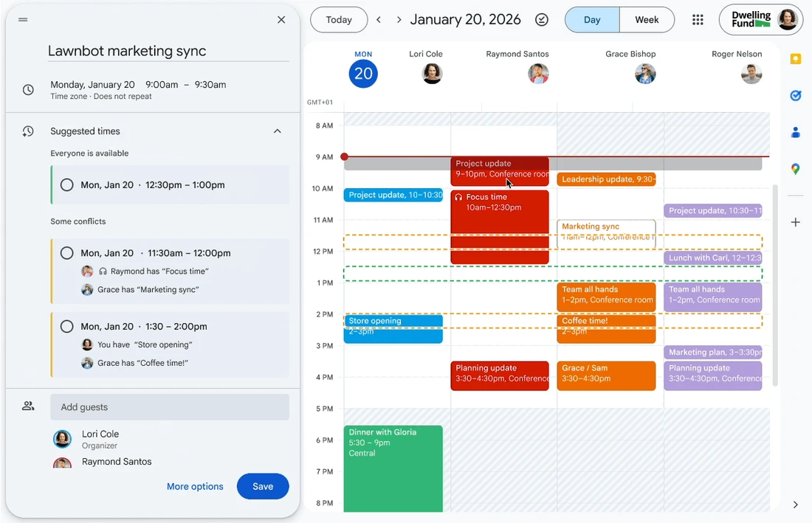The height and width of the screenshot is (523, 812).
Task: Open the Grace / Sam event
Action: [x=606, y=375]
